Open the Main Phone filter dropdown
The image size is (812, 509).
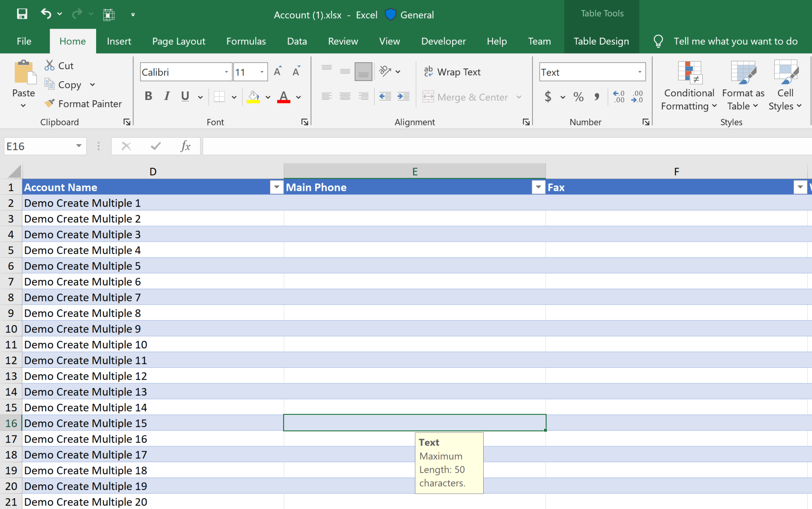(x=538, y=187)
